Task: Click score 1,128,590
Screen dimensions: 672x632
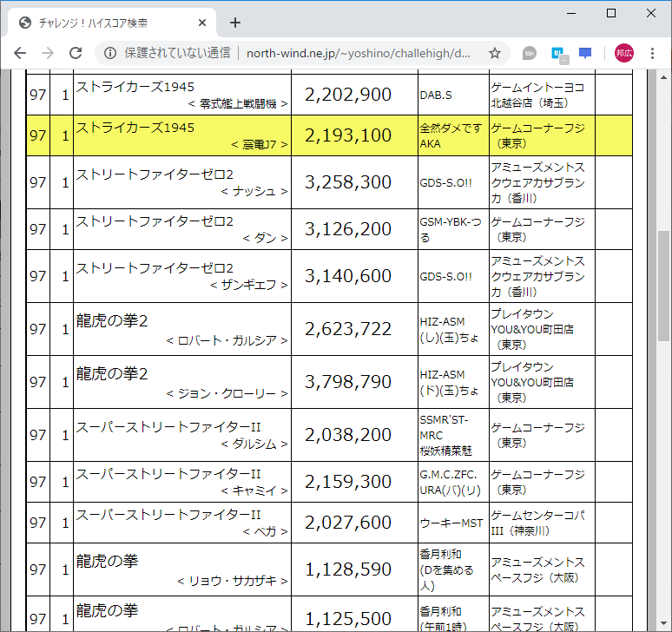Action: (x=348, y=569)
